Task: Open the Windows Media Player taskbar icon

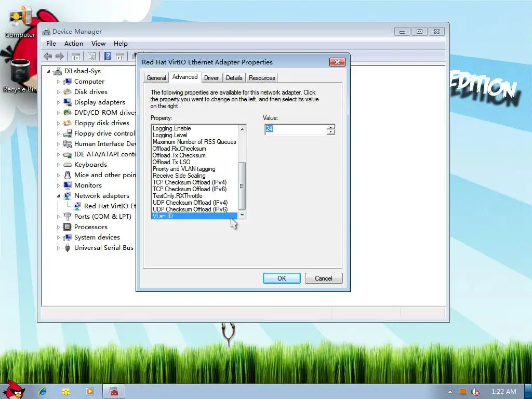Action: 90,391
